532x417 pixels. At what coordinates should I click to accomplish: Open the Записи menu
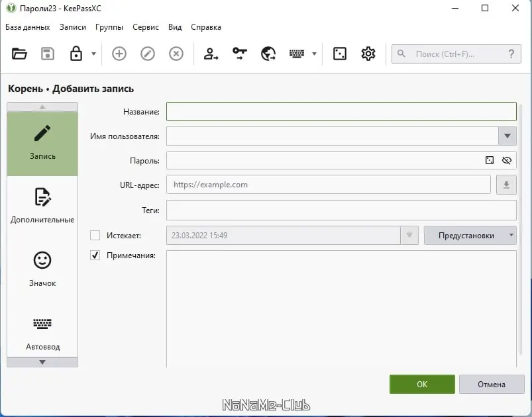coord(73,27)
